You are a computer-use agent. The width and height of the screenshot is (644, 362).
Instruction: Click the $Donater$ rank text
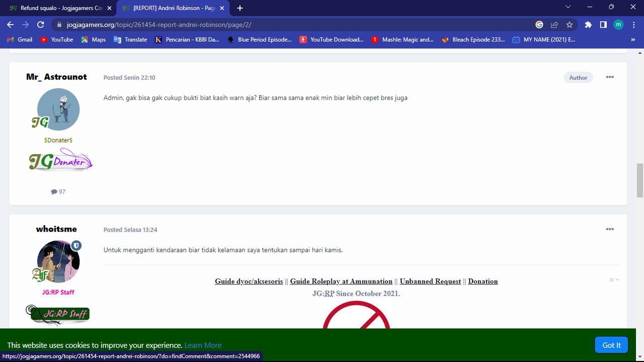pos(58,140)
